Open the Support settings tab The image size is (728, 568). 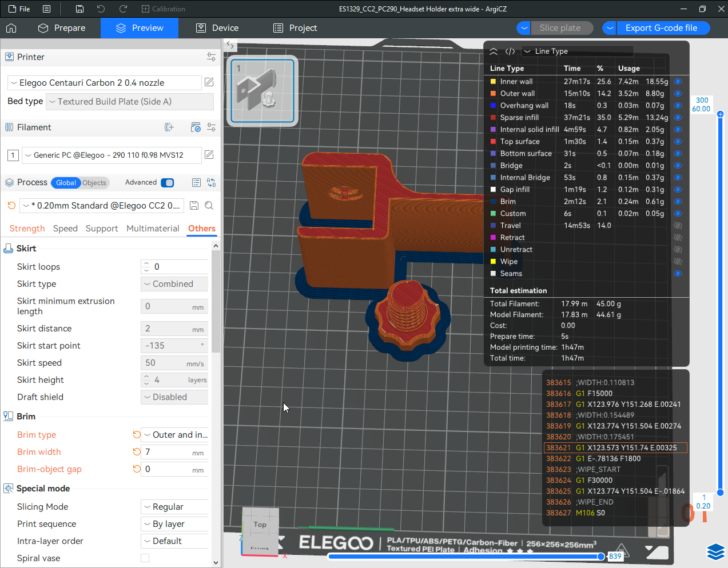102,229
